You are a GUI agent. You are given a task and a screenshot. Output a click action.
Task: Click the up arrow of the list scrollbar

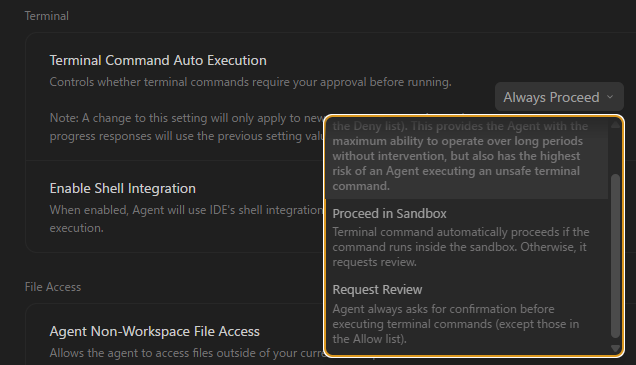[x=615, y=124]
